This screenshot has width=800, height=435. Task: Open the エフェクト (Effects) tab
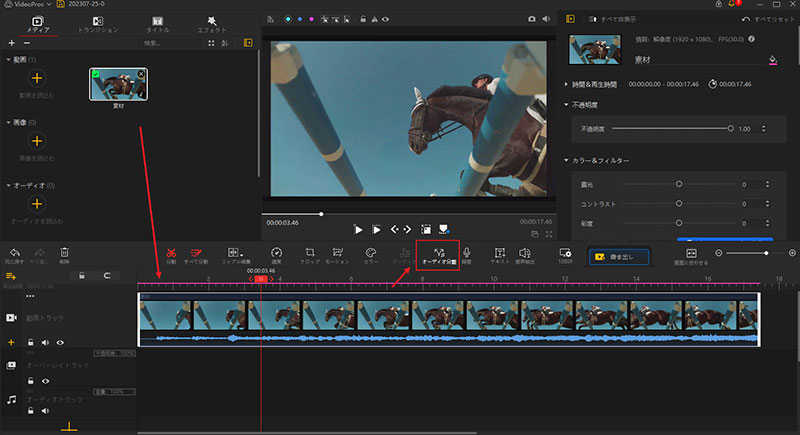point(212,24)
